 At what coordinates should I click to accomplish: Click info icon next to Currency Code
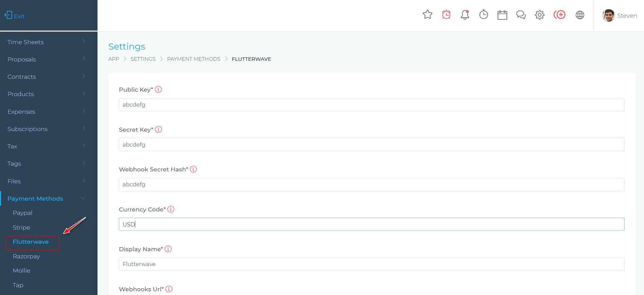click(x=171, y=209)
